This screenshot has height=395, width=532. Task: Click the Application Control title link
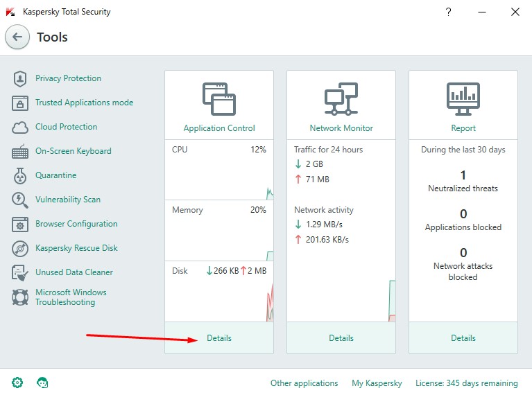219,128
